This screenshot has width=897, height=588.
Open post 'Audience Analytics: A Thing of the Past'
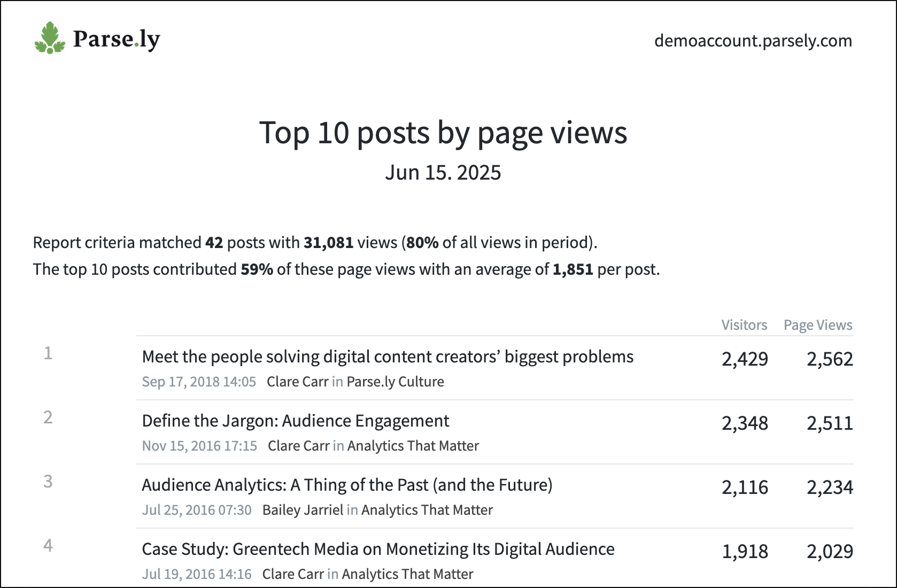click(x=347, y=485)
